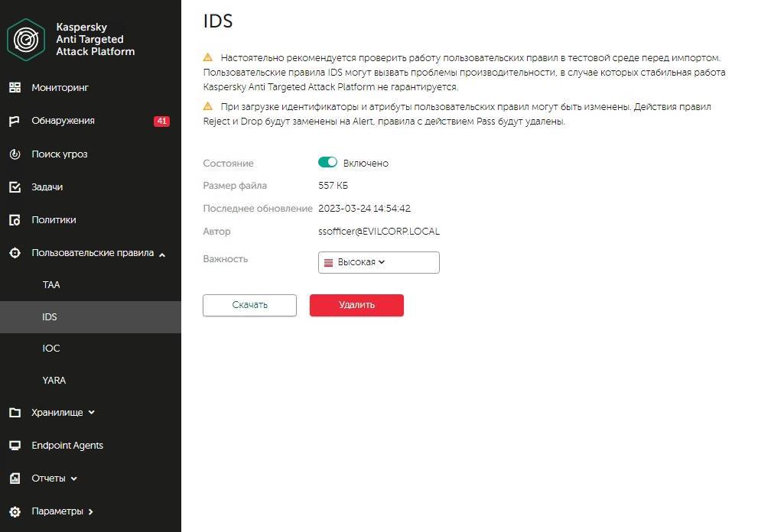771x532 pixels.
Task: Click the red high-severity bars icon
Action: pos(328,262)
